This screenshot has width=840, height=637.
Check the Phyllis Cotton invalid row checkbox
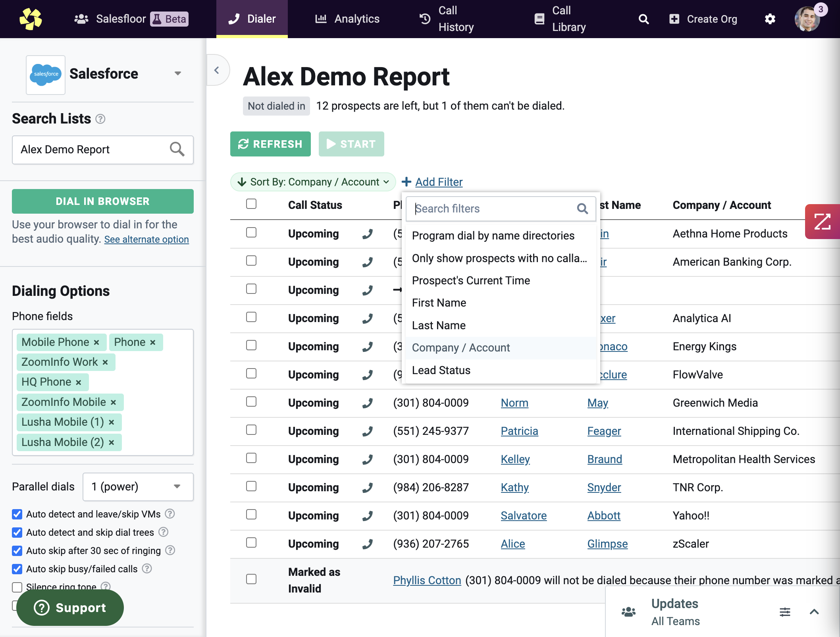[251, 579]
